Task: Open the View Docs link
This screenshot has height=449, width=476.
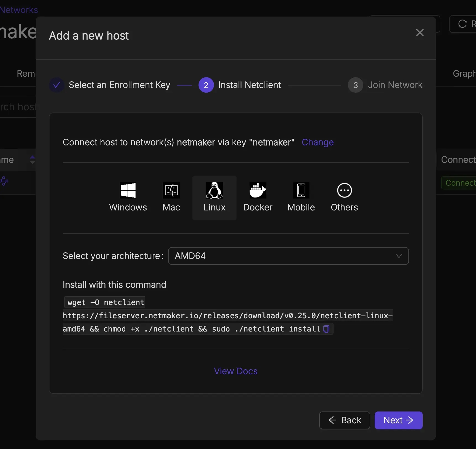Action: coord(236,371)
